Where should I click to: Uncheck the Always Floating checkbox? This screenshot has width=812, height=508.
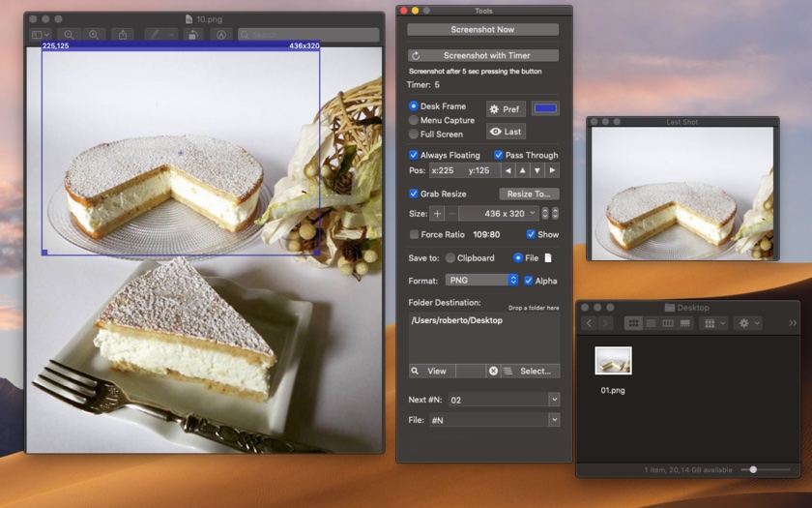point(414,155)
